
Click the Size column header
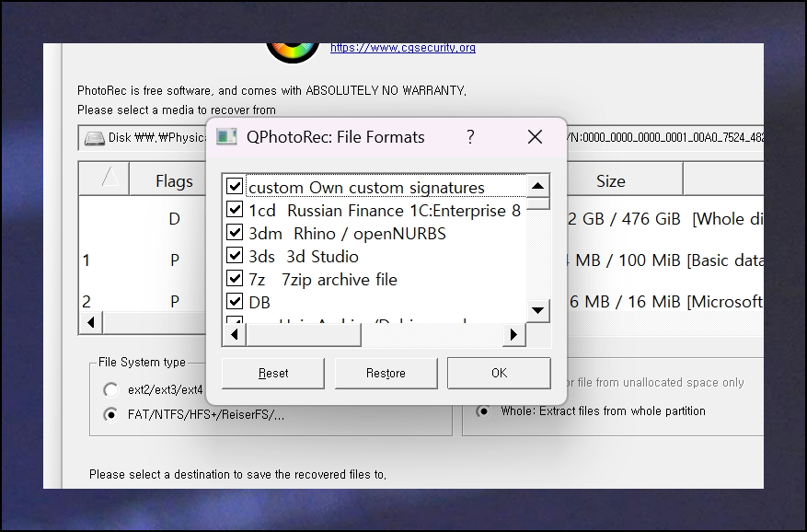(610, 180)
